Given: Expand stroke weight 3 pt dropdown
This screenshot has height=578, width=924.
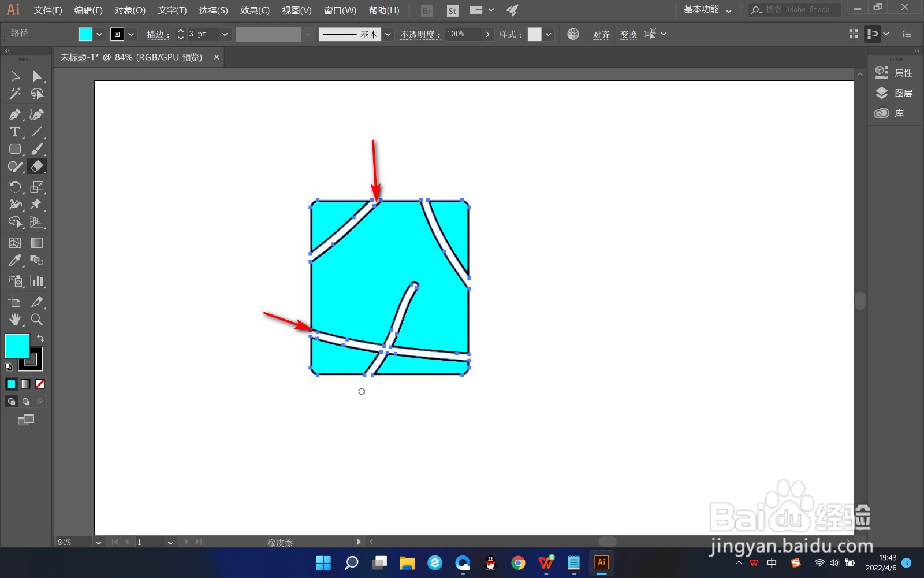Looking at the screenshot, I should tap(225, 34).
